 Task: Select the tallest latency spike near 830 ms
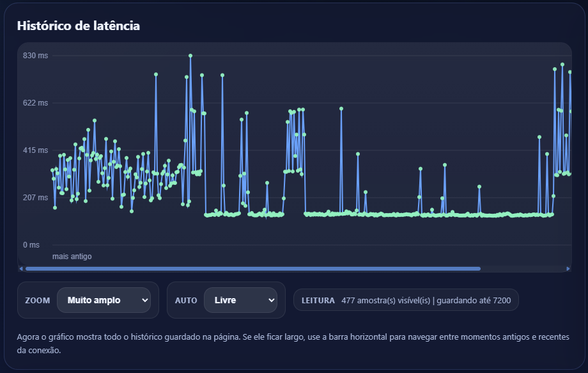click(x=190, y=57)
